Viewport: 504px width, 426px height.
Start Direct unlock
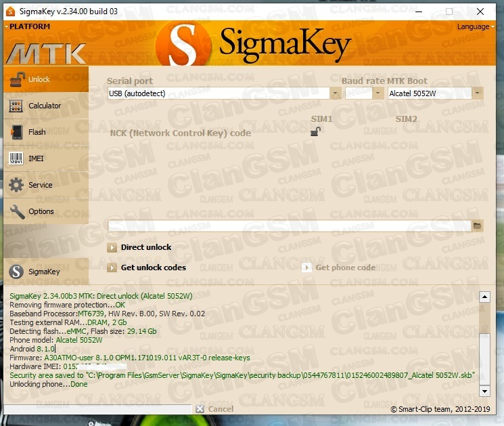139,247
